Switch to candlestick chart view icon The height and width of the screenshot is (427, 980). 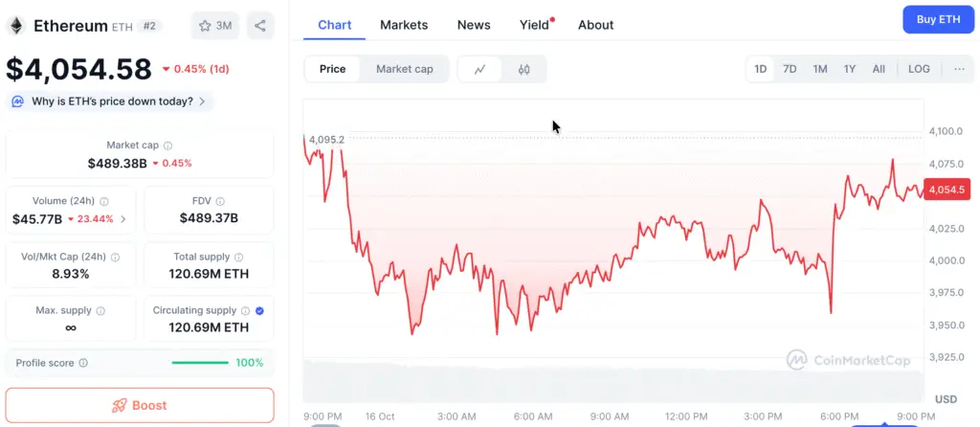click(523, 69)
